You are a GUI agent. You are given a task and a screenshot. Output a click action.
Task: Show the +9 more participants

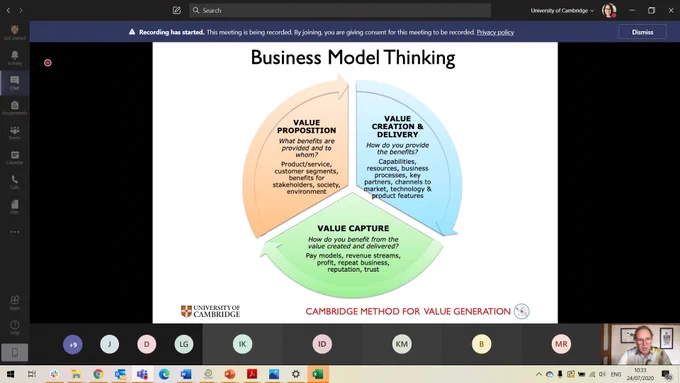point(73,344)
